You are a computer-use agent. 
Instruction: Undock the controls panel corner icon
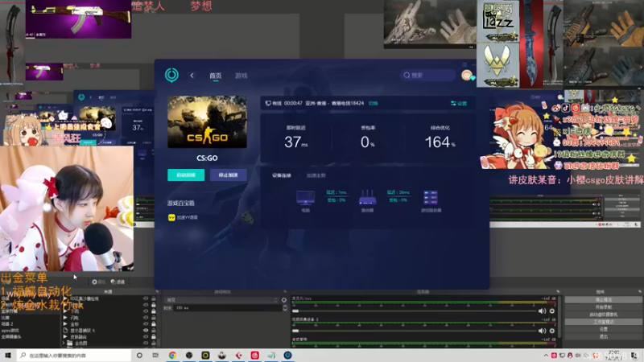[639, 292]
